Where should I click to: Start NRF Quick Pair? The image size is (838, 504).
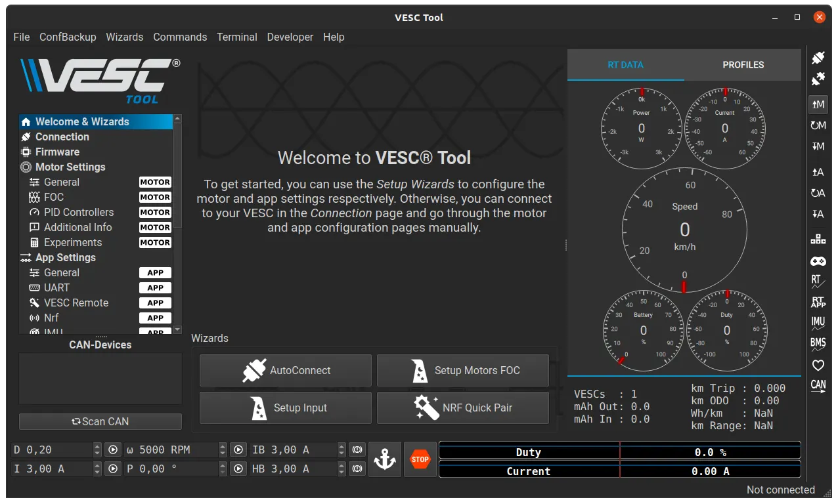click(463, 408)
